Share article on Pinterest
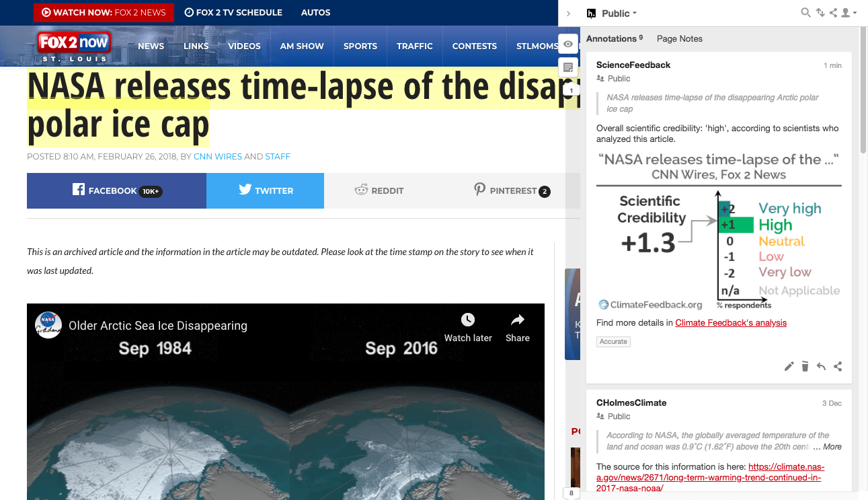Viewport: 868px width, 500px height. tap(511, 190)
